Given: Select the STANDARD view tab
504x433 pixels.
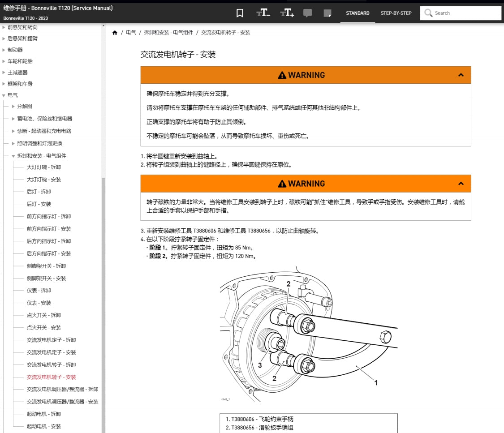Looking at the screenshot, I should coord(358,13).
